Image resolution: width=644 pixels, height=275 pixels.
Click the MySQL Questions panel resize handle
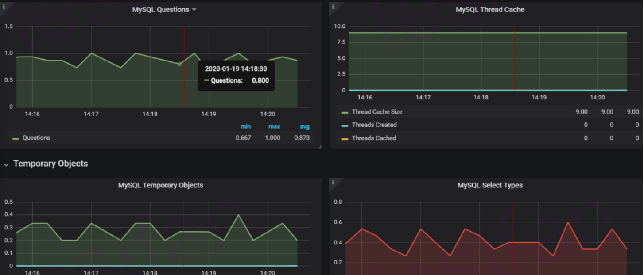pyautogui.click(x=319, y=146)
